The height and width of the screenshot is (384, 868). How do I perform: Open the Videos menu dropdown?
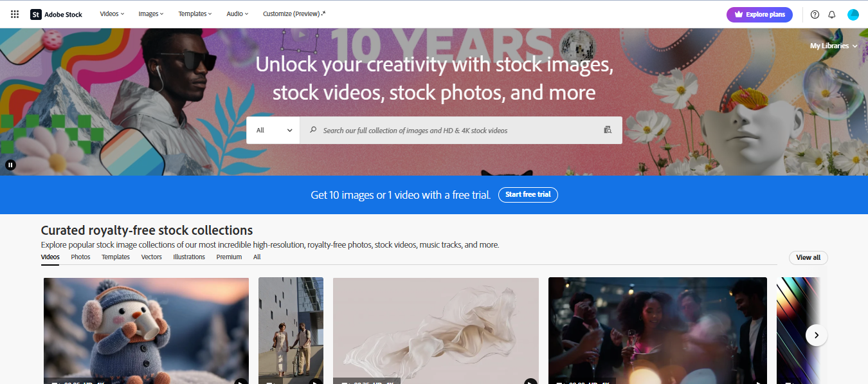tap(112, 14)
